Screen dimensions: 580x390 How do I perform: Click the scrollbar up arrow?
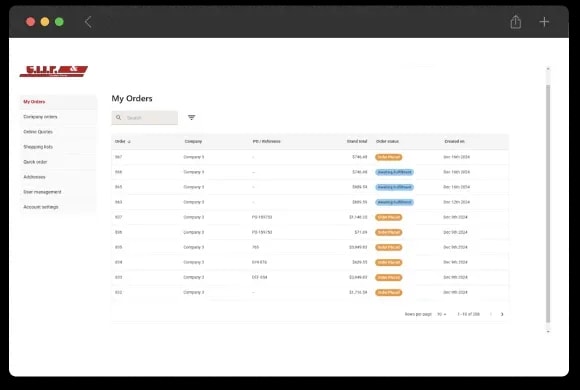pos(548,69)
